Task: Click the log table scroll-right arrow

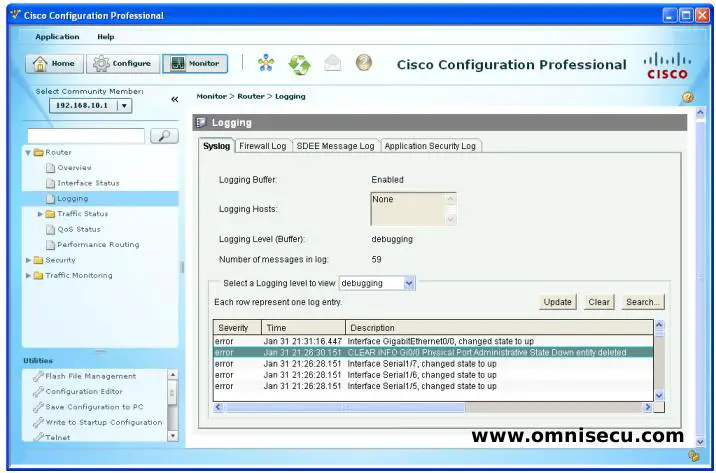Action: (x=648, y=407)
